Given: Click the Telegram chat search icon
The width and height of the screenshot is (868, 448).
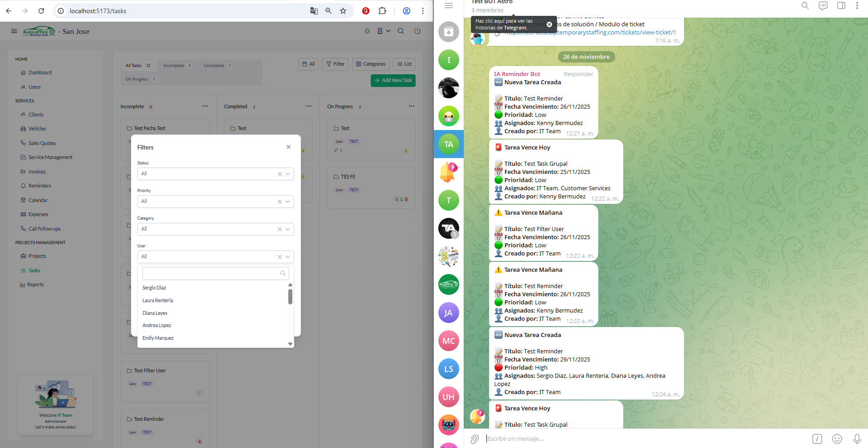Looking at the screenshot, I should [805, 6].
